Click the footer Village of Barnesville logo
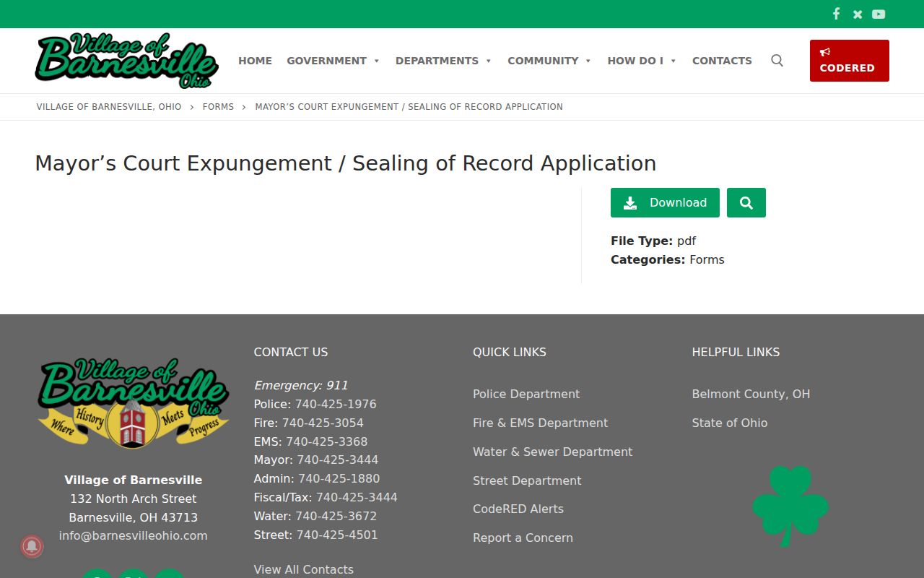This screenshot has height=578, width=924. 134,403
